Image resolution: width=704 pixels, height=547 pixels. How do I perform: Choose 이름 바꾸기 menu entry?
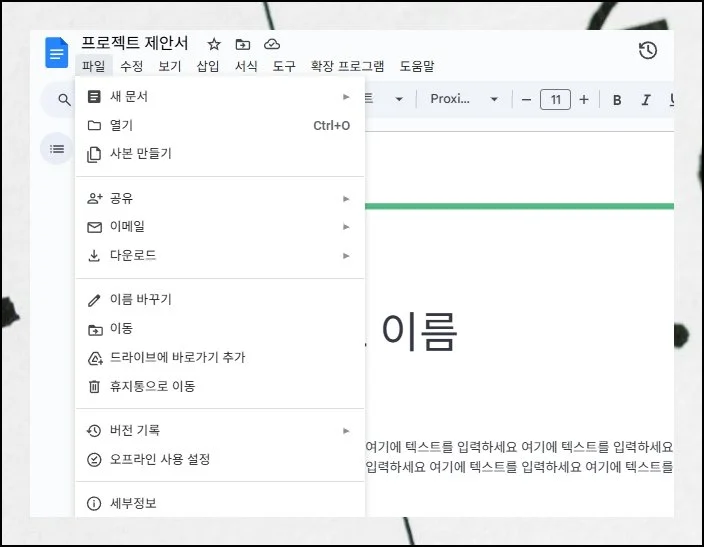[141, 300]
